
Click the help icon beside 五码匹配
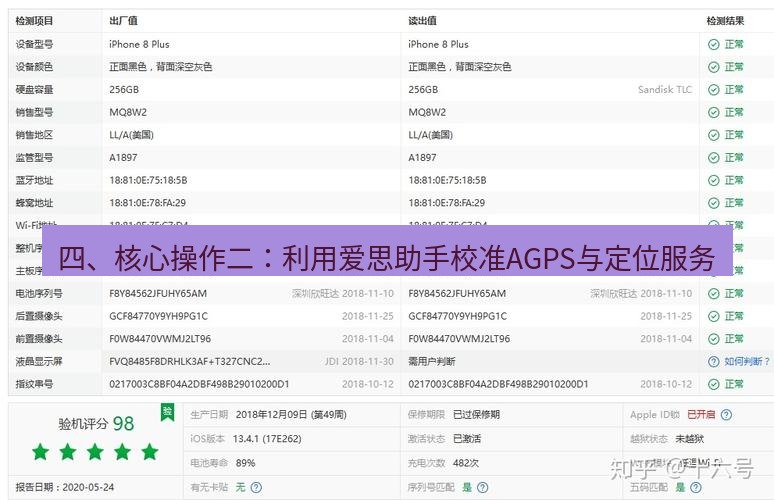696,488
